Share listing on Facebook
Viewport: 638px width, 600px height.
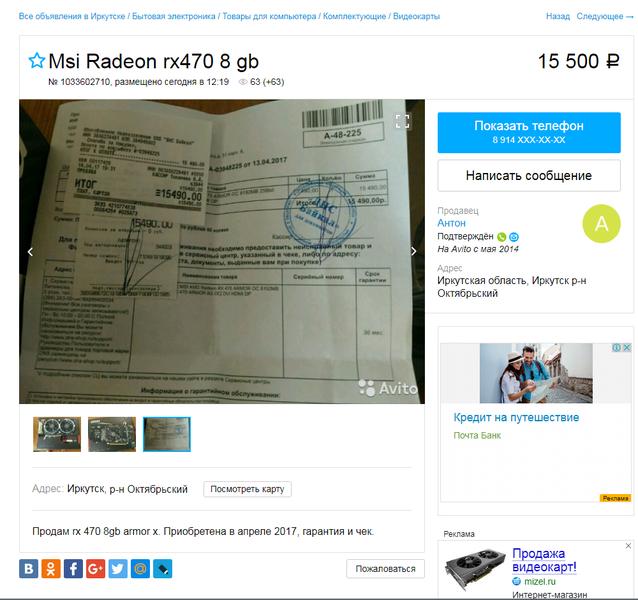click(x=73, y=568)
